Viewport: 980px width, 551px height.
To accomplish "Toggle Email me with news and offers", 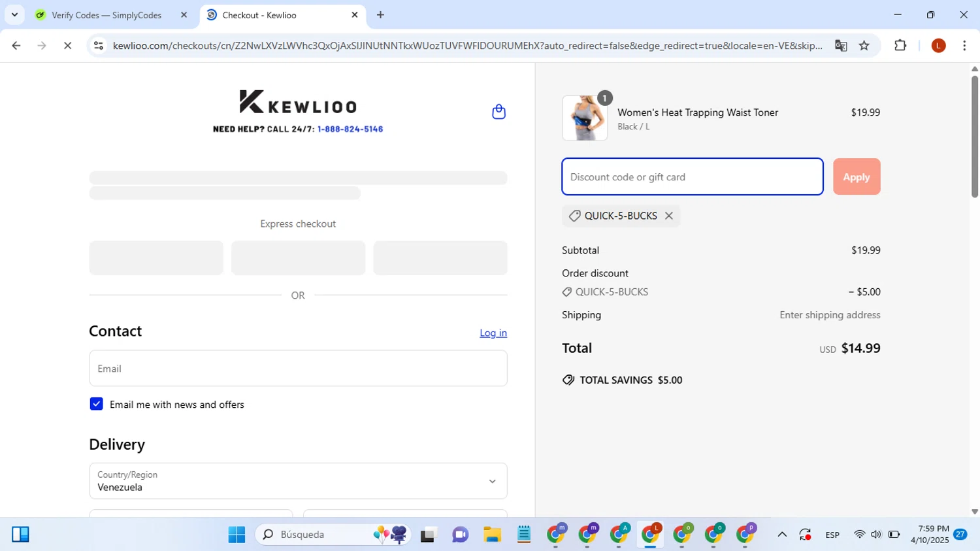I will point(96,404).
